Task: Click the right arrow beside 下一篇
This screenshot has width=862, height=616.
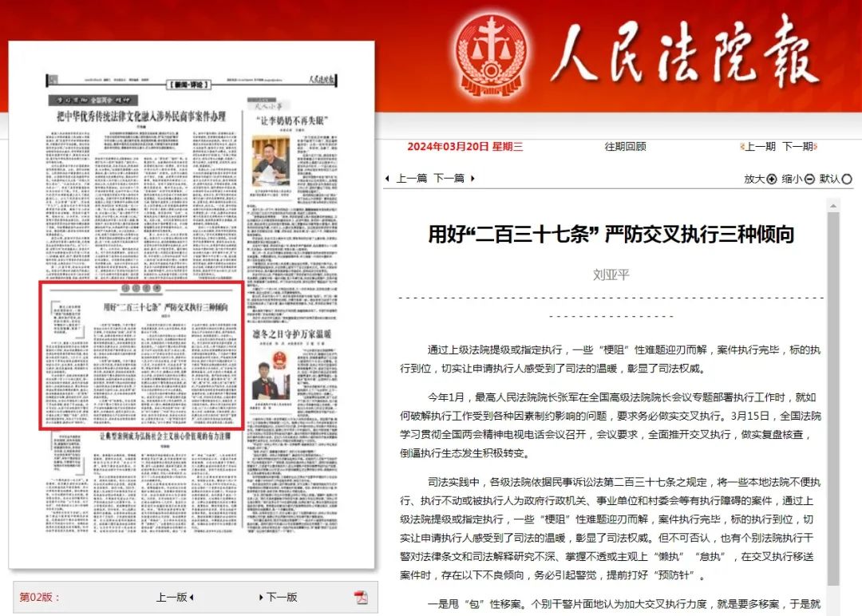Action: click(473, 179)
